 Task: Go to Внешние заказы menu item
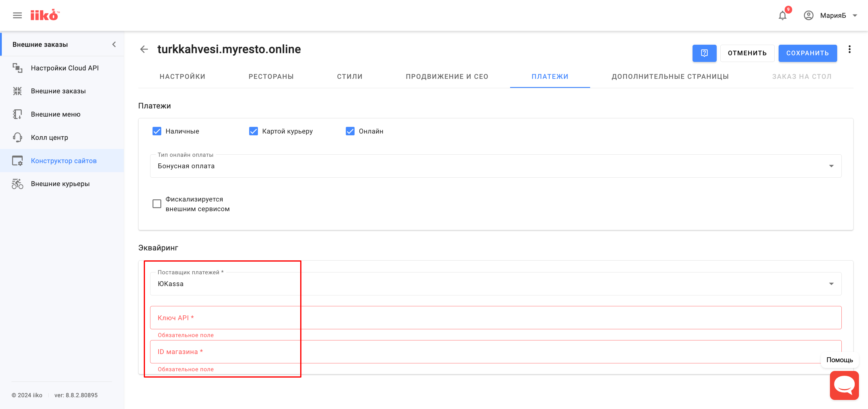coord(62,91)
